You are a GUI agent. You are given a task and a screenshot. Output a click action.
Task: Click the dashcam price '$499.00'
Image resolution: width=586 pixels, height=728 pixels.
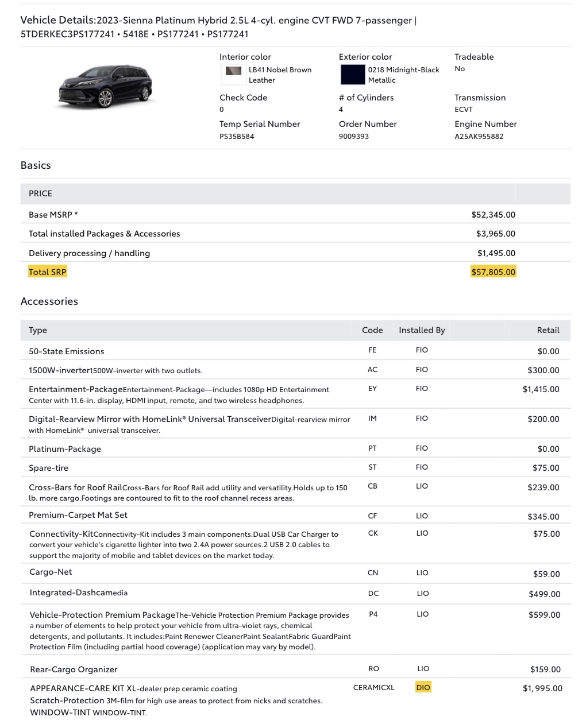[x=544, y=594]
